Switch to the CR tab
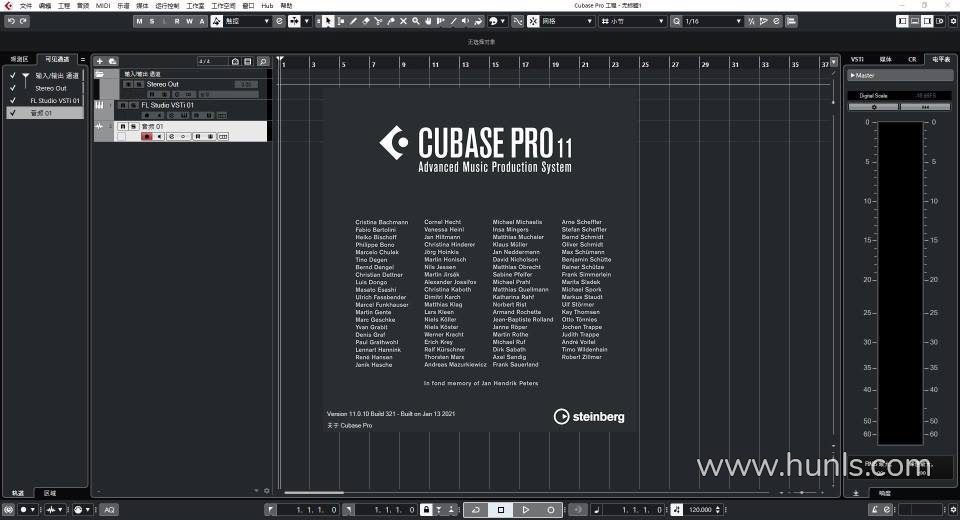The width and height of the screenshot is (960, 520). point(912,59)
